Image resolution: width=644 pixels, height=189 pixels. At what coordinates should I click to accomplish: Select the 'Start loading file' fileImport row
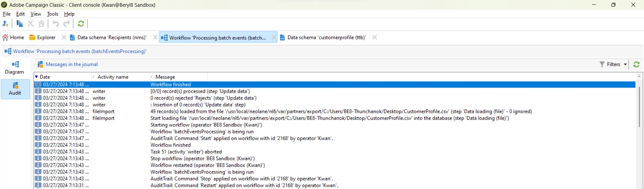[x=335, y=118]
